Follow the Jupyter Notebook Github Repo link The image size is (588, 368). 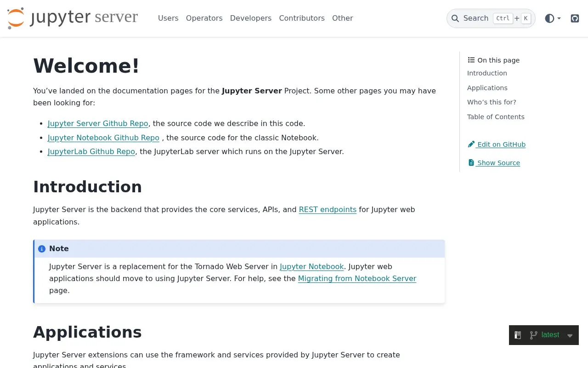pyautogui.click(x=103, y=138)
